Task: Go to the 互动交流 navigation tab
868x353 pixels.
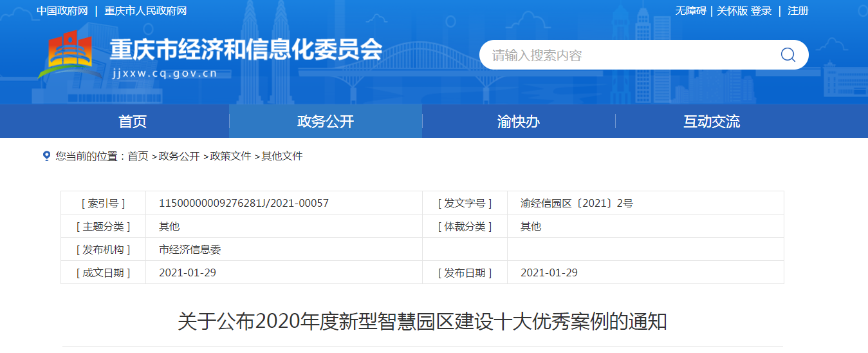Action: pyautogui.click(x=712, y=122)
